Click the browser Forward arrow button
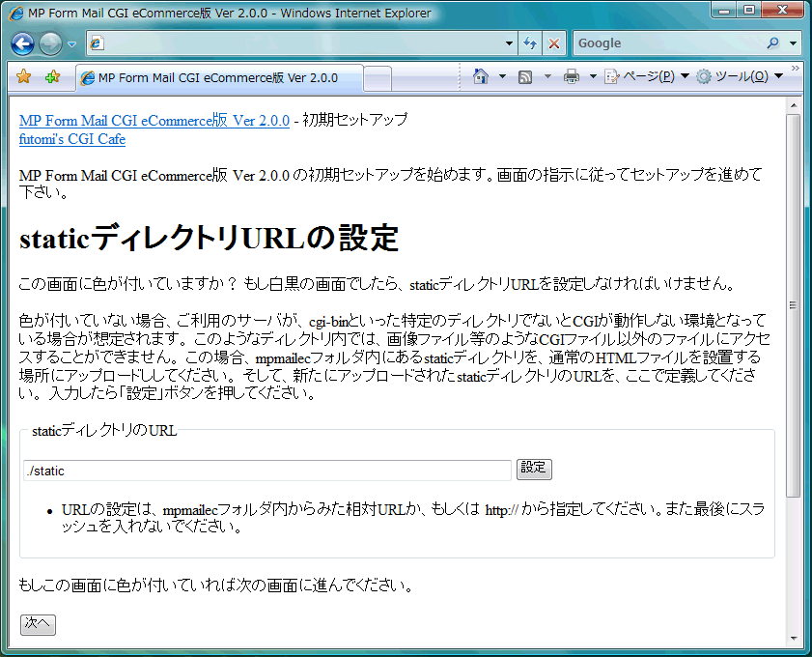This screenshot has height=657, width=812. click(x=51, y=44)
